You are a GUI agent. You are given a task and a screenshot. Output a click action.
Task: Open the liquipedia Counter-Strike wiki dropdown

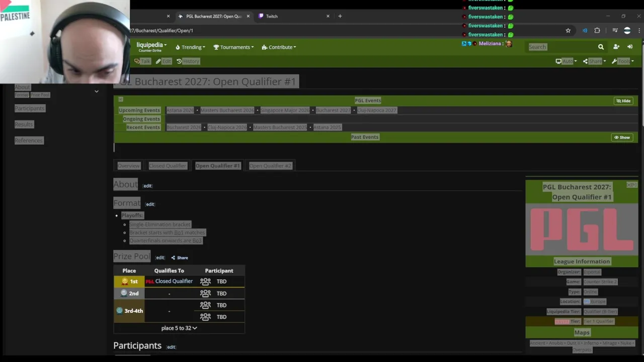(151, 47)
